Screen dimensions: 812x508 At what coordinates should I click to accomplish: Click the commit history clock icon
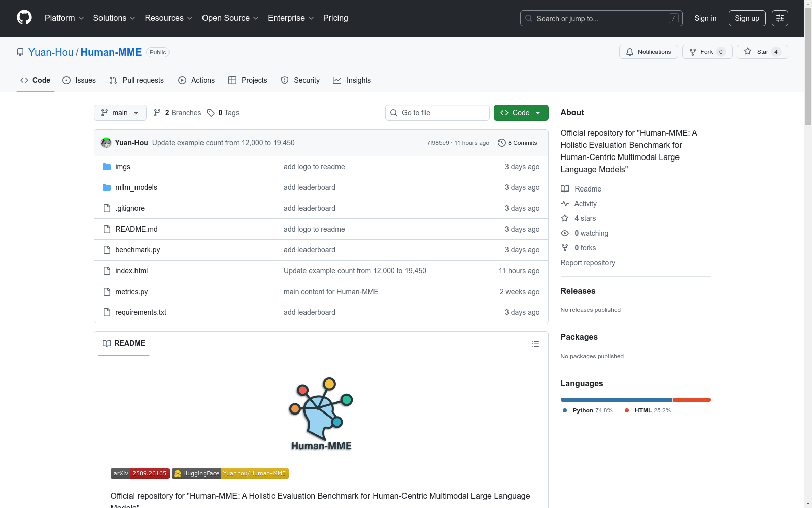(502, 143)
